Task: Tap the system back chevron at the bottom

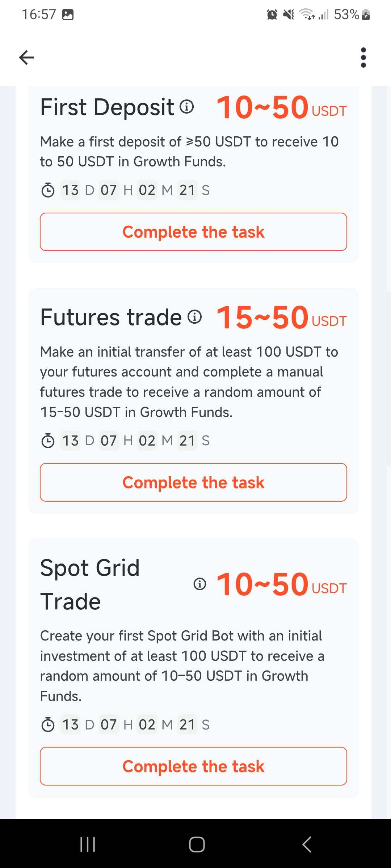Action: pyautogui.click(x=307, y=844)
